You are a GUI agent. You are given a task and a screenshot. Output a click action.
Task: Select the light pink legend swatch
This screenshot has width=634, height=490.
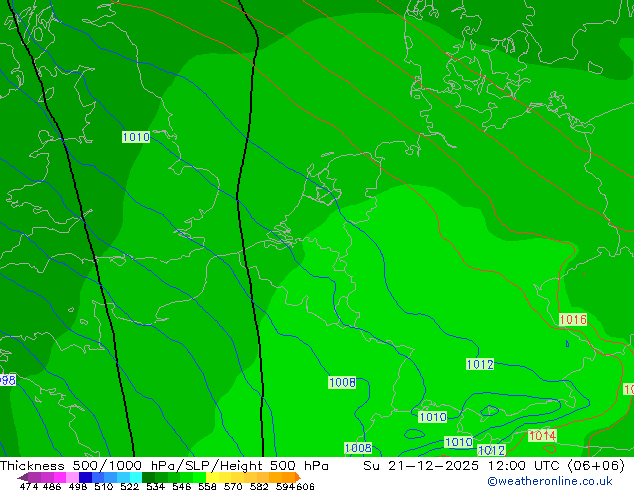click(72, 477)
